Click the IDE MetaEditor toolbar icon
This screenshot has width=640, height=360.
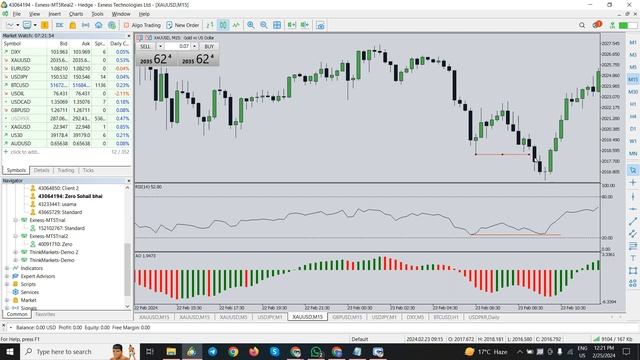click(x=60, y=25)
